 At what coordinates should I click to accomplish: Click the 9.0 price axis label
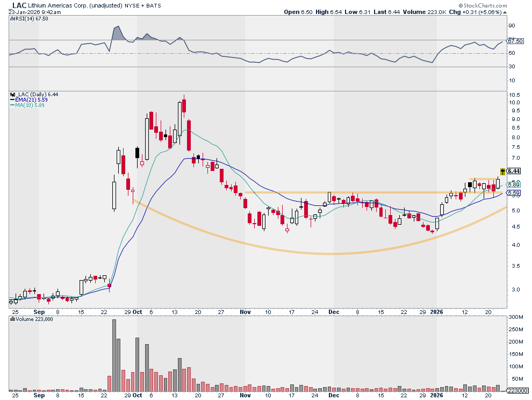[515, 119]
